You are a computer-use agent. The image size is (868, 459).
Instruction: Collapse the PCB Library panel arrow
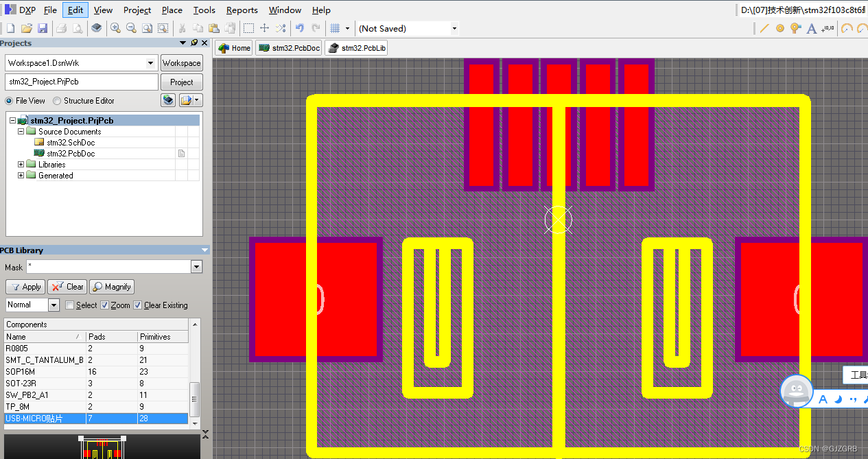204,250
